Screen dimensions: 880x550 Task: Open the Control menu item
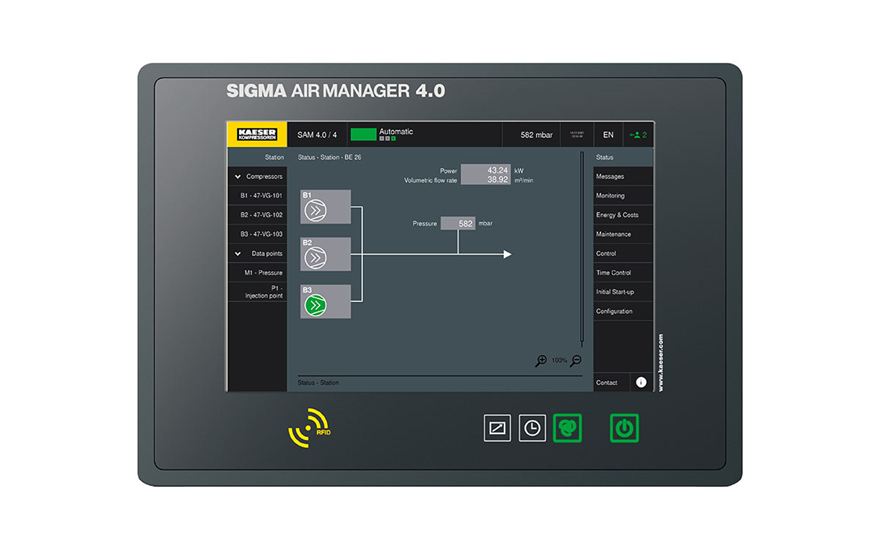pos(623,253)
